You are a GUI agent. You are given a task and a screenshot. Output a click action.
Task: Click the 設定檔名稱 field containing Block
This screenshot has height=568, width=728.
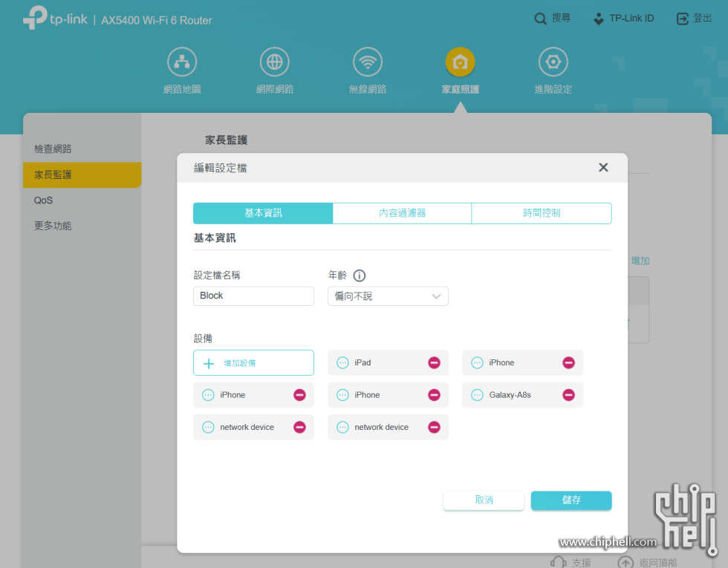point(253,296)
